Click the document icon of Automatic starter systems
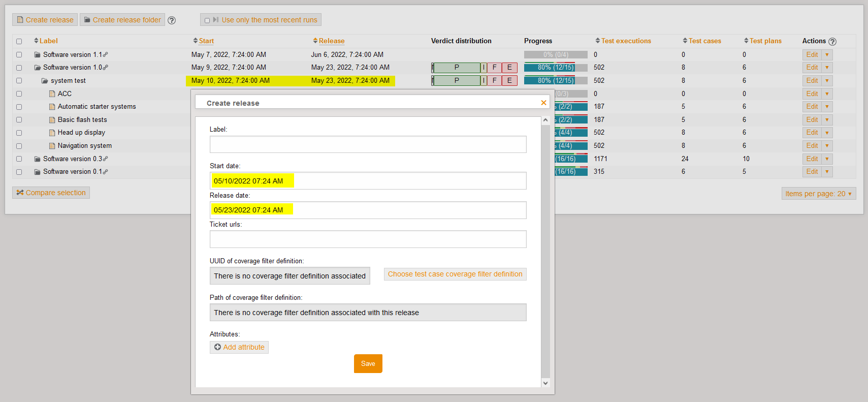The width and height of the screenshot is (868, 402). (52, 107)
